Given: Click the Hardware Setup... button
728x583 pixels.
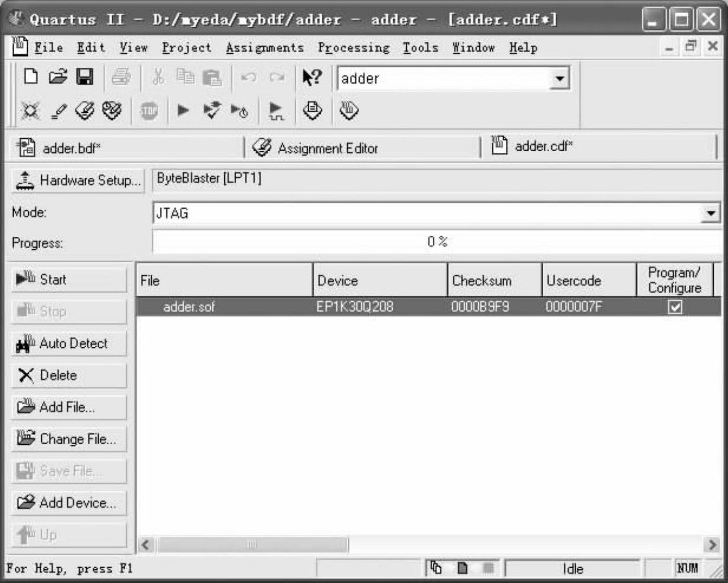Looking at the screenshot, I should click(x=78, y=181).
